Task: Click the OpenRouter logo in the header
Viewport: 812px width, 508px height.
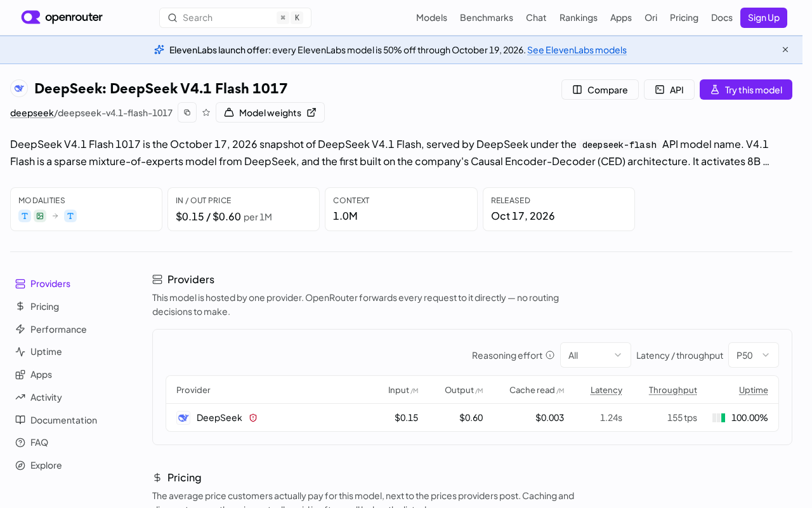Action: [x=62, y=17]
